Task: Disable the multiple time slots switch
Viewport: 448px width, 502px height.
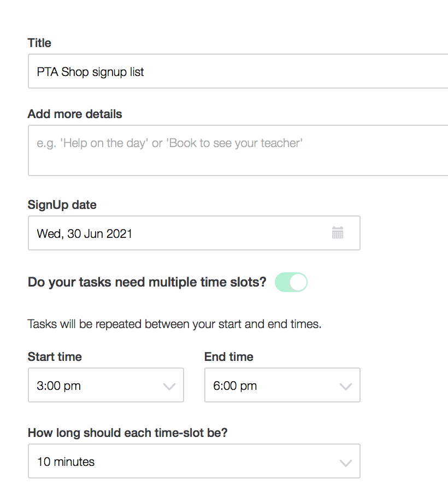Action: [291, 282]
